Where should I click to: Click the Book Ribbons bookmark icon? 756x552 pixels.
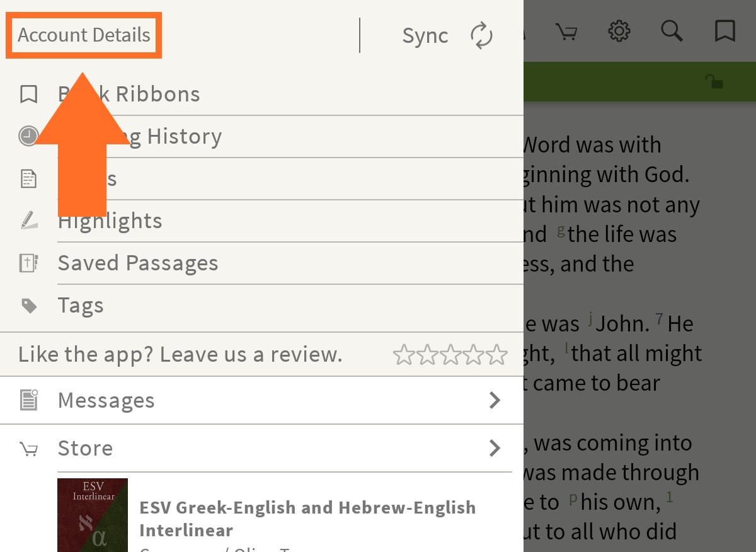(x=28, y=95)
